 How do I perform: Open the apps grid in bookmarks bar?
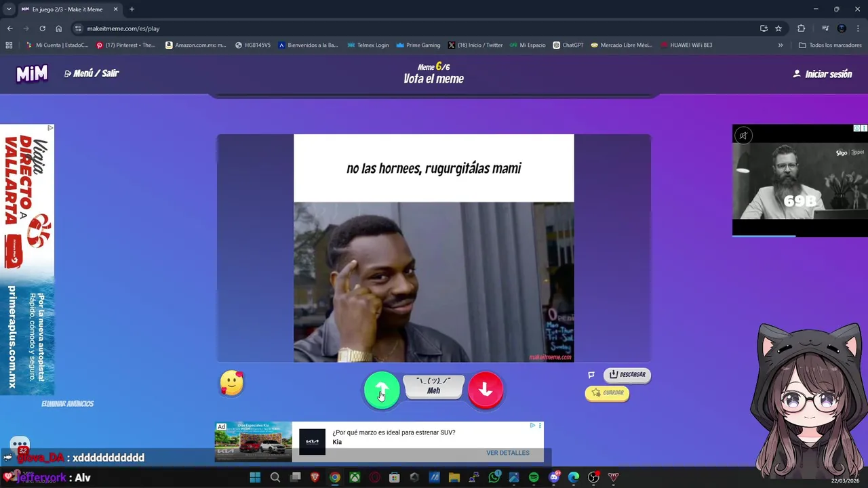9,45
